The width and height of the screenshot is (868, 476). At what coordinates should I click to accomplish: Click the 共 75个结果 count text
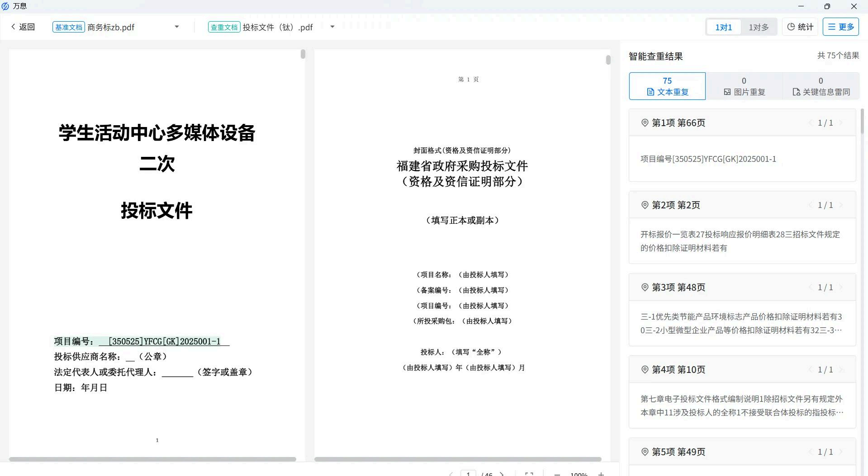(838, 56)
